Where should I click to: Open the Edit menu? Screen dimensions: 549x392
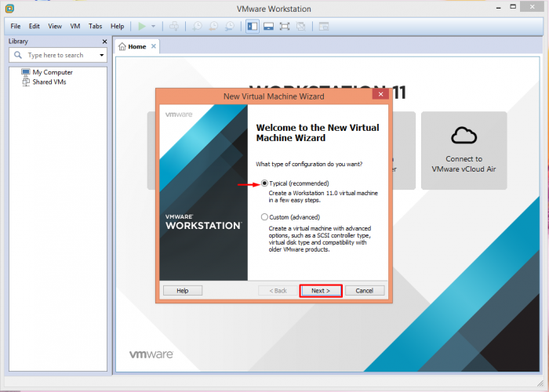click(35, 26)
